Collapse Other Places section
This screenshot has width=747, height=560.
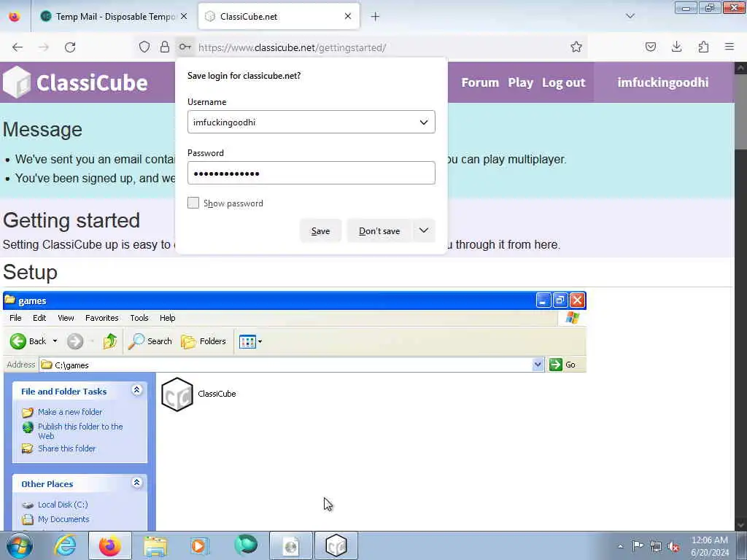[136, 483]
